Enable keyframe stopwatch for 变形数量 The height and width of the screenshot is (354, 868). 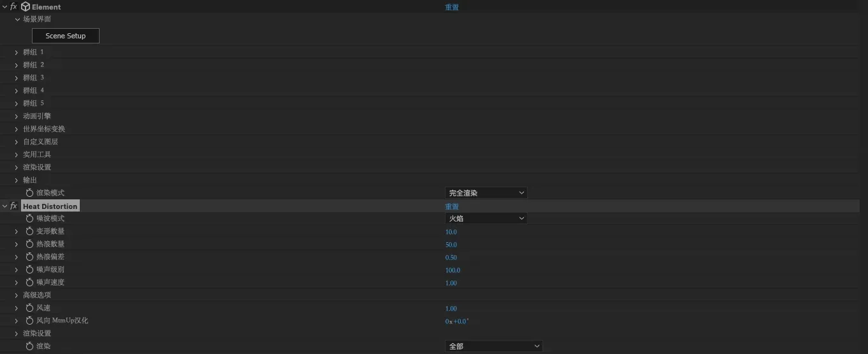click(x=29, y=231)
